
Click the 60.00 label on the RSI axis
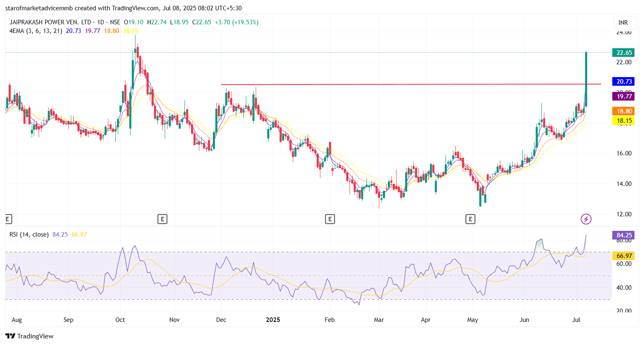(624, 264)
